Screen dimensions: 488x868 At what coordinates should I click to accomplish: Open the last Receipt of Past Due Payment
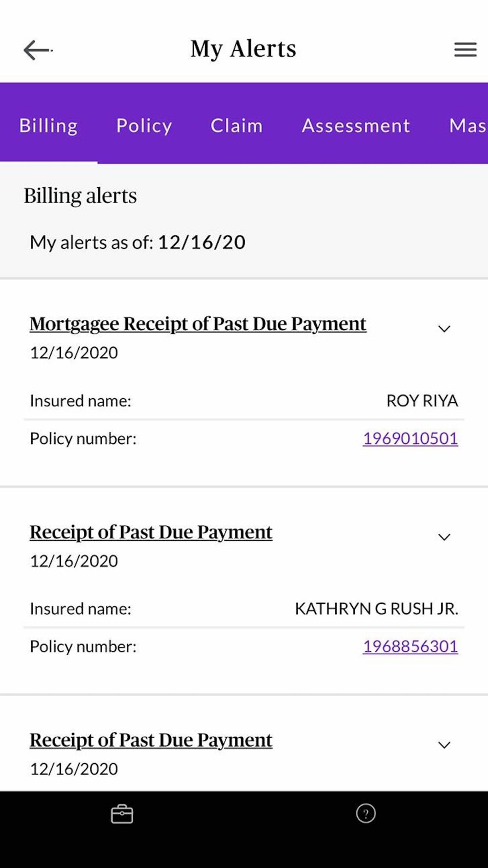(151, 740)
